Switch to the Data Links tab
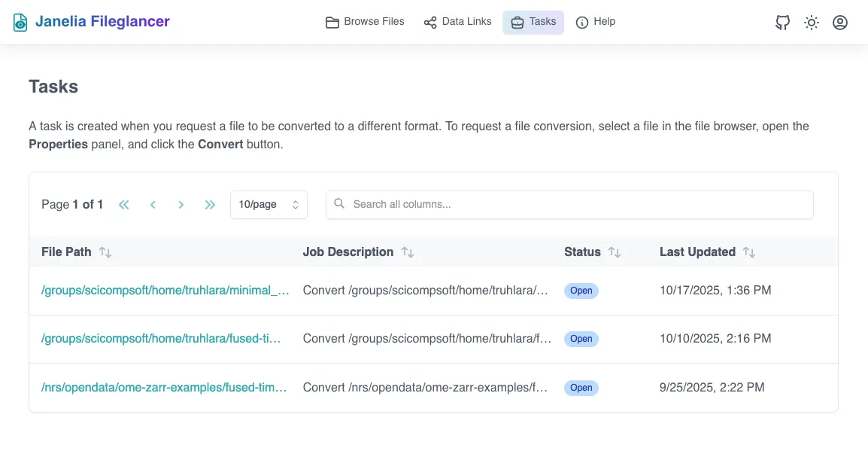Image resolution: width=868 pixels, height=457 pixels. 457,22
